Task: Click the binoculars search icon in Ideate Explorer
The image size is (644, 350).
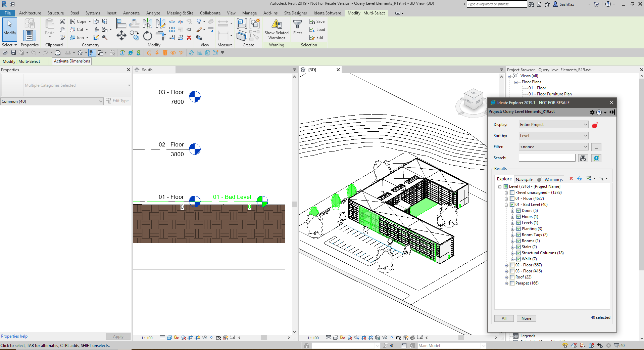Action: click(x=583, y=158)
